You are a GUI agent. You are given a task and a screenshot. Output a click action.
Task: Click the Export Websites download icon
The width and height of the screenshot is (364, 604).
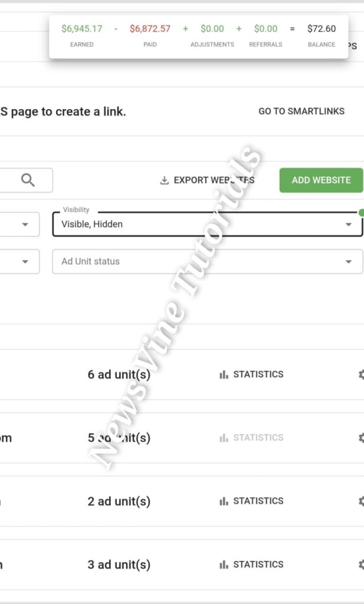point(165,180)
